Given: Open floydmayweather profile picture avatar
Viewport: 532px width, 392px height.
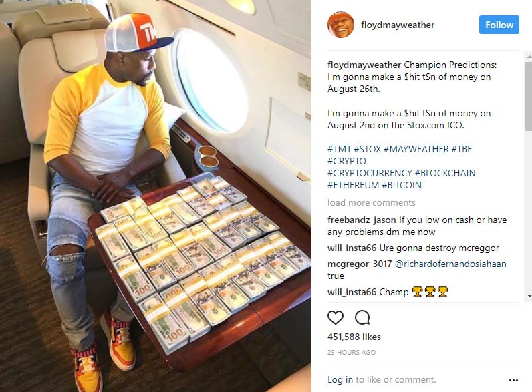Looking at the screenshot, I should coord(341,25).
